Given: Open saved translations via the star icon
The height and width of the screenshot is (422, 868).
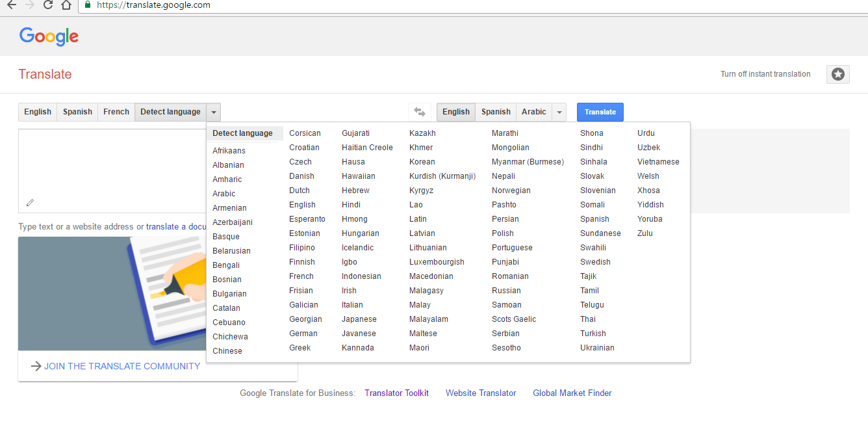Looking at the screenshot, I should (x=837, y=74).
